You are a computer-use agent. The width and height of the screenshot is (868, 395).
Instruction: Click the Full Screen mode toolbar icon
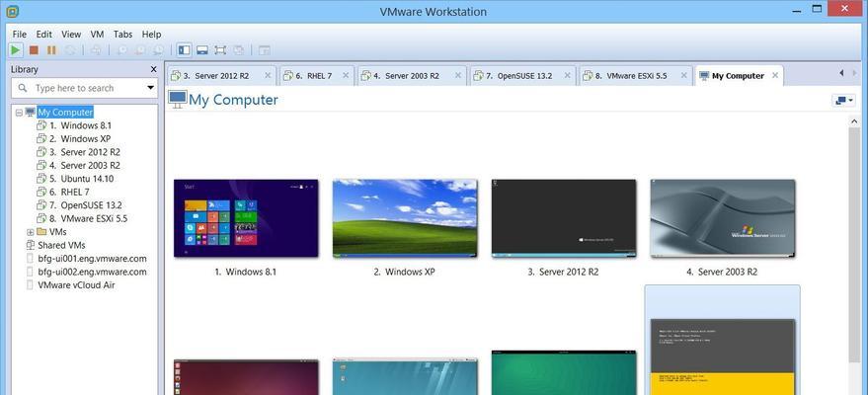point(220,50)
